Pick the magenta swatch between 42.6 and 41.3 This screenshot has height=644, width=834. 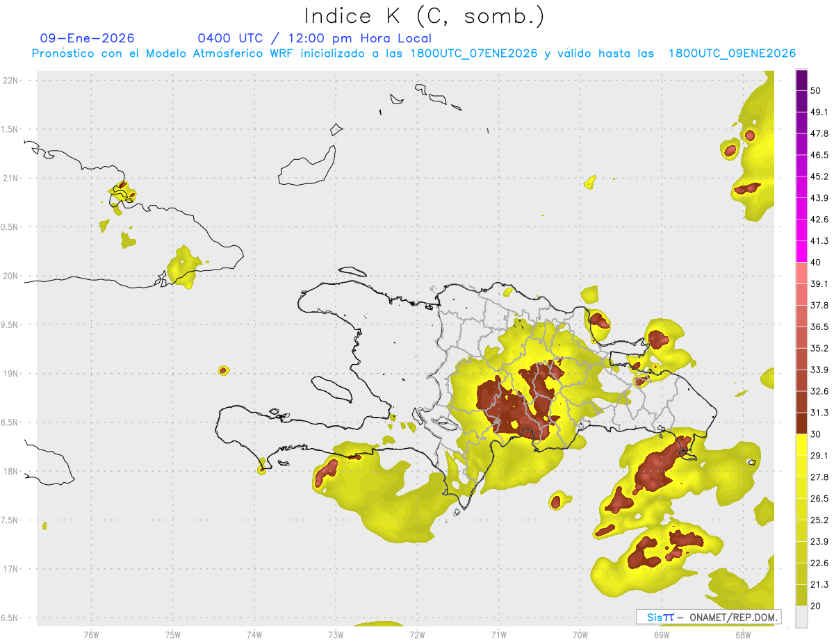tap(801, 230)
